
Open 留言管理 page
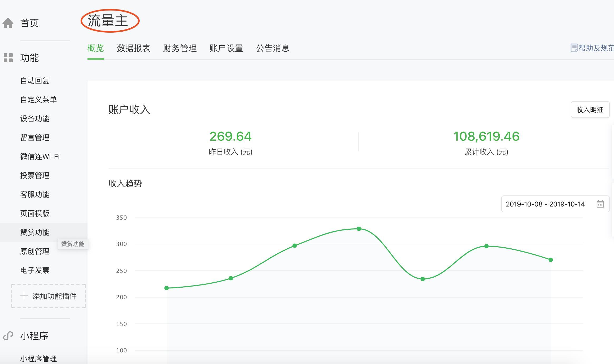(x=35, y=137)
